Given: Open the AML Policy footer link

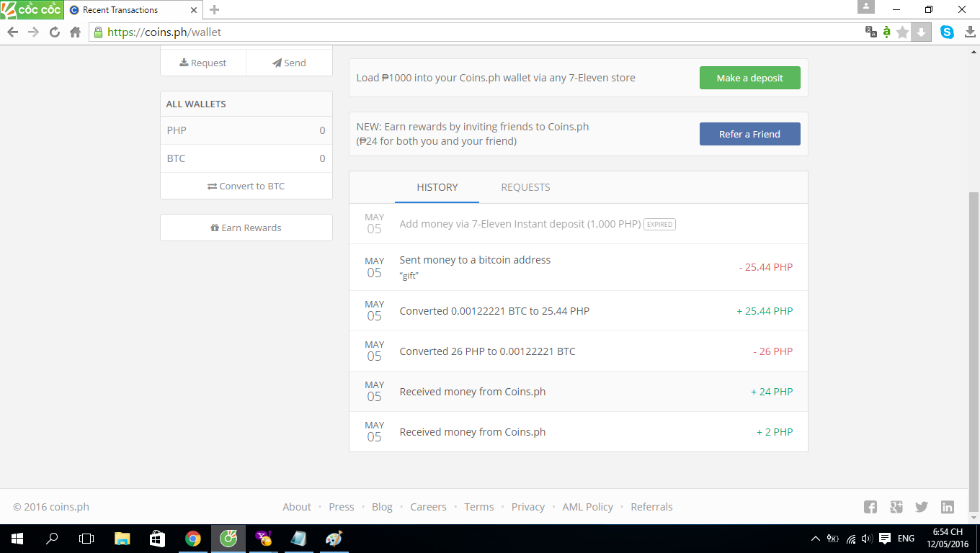Looking at the screenshot, I should click(x=588, y=507).
